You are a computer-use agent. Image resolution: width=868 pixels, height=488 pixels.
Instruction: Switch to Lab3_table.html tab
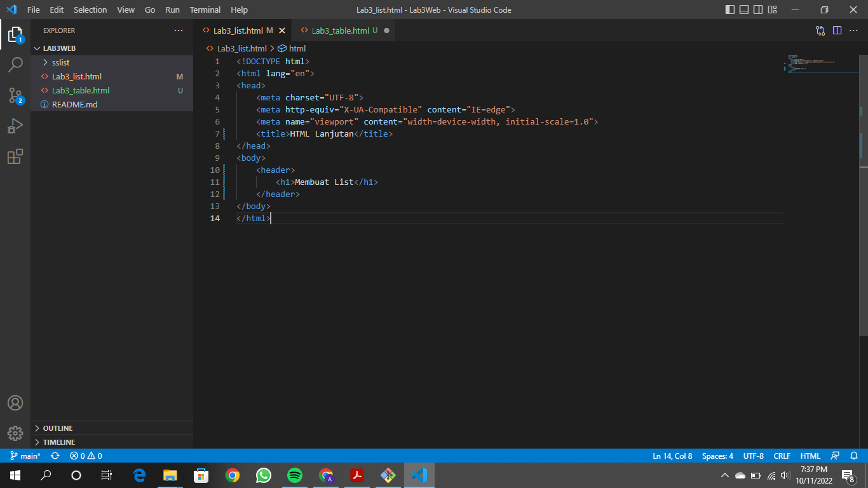344,30
